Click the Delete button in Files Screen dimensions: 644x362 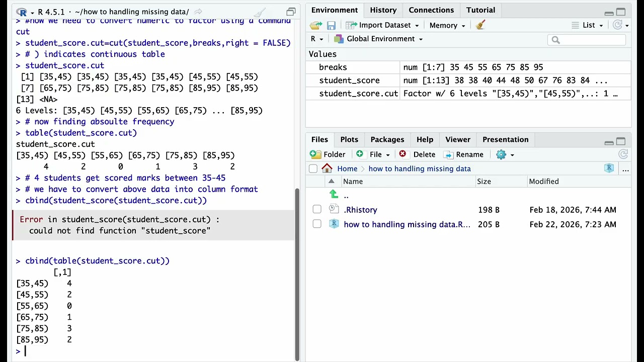coord(417,154)
